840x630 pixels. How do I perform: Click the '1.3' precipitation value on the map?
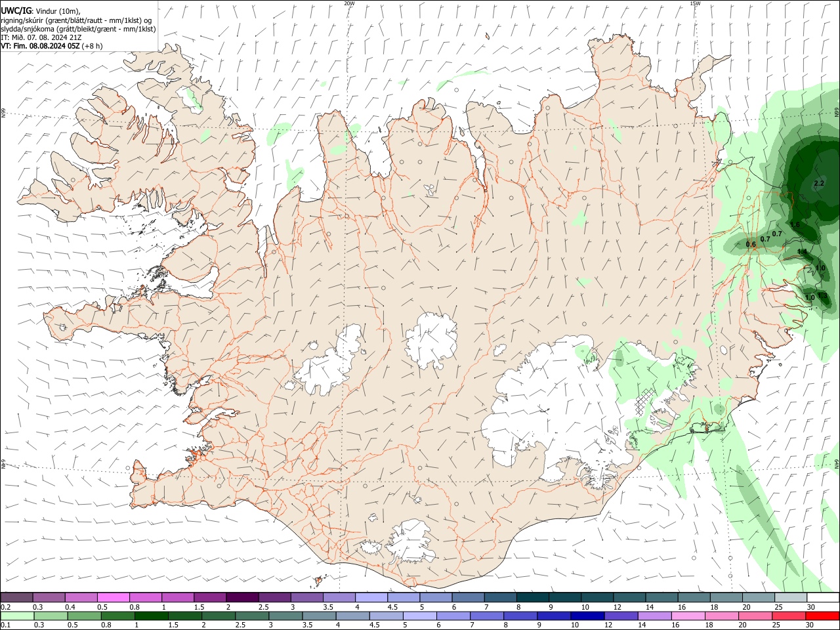tap(823, 296)
